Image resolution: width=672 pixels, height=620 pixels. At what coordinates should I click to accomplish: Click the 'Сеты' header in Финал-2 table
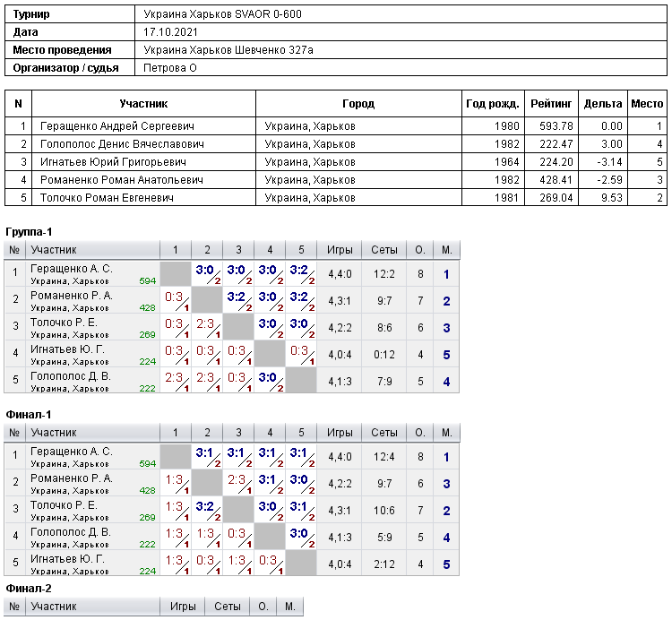[x=228, y=607]
